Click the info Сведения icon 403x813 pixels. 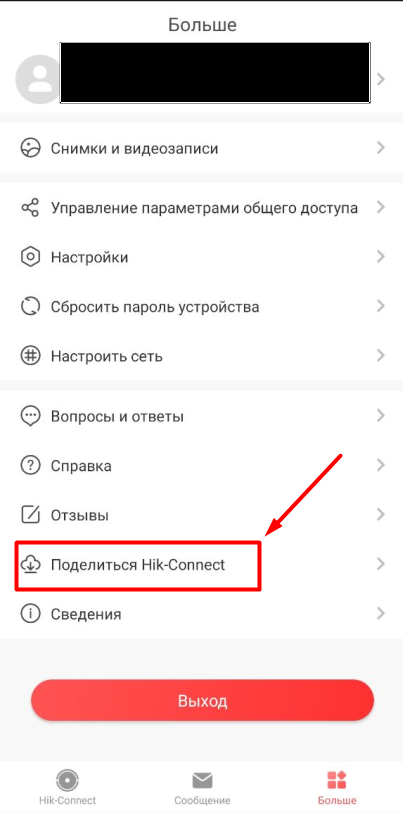pyautogui.click(x=30, y=614)
